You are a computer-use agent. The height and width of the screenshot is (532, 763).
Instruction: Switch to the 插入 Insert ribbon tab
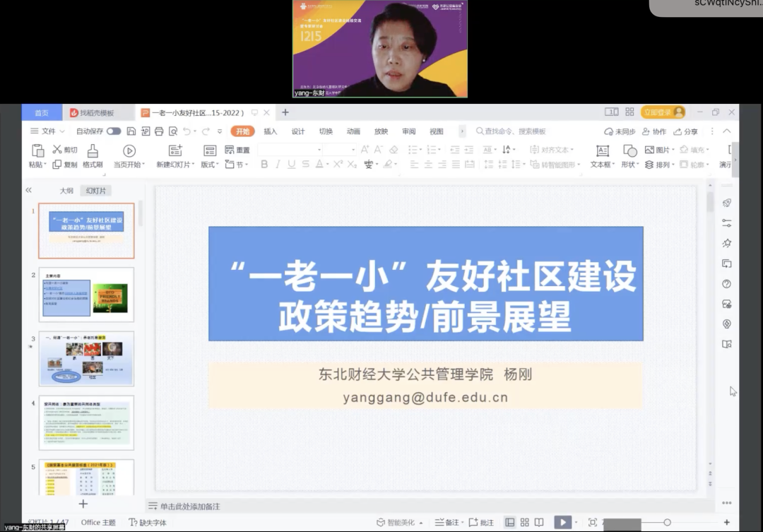271,131
